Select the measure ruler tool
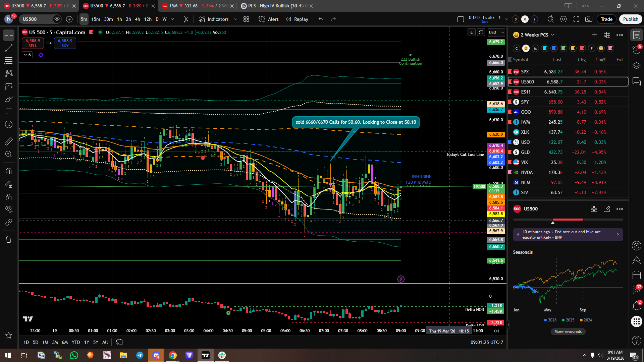The width and height of the screenshot is (644, 362). point(9,141)
